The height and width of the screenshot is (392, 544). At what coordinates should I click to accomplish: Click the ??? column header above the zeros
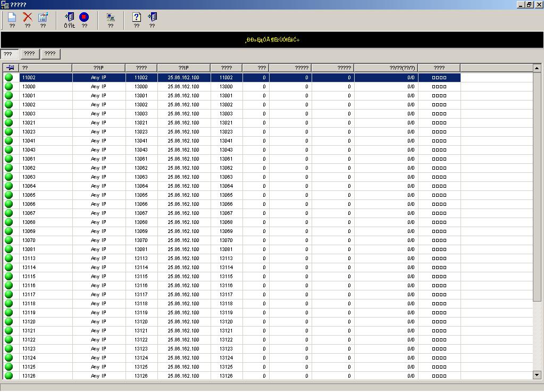(x=256, y=68)
